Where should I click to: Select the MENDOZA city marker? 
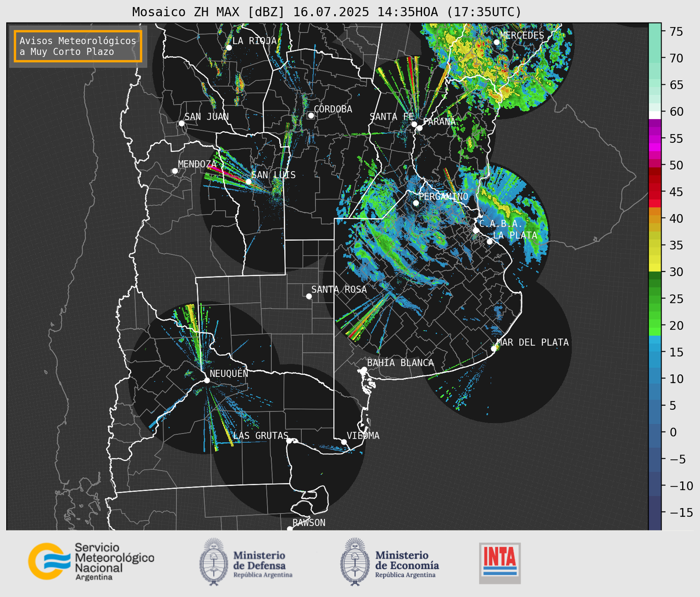(x=175, y=171)
